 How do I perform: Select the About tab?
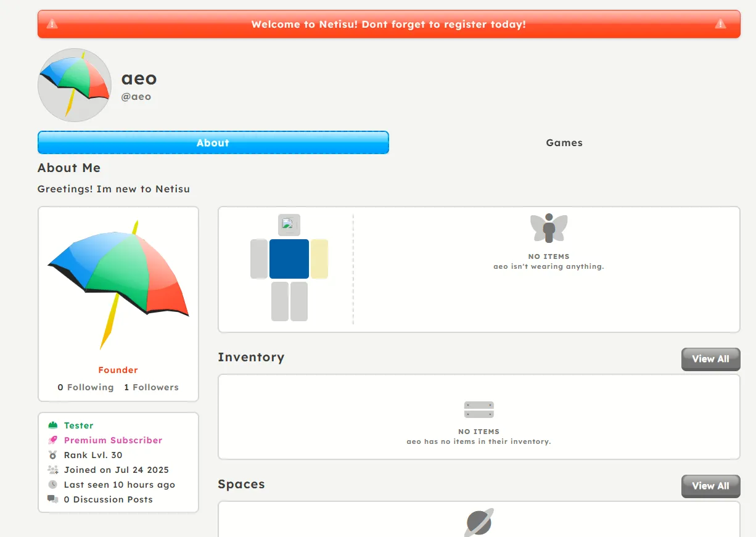213,142
